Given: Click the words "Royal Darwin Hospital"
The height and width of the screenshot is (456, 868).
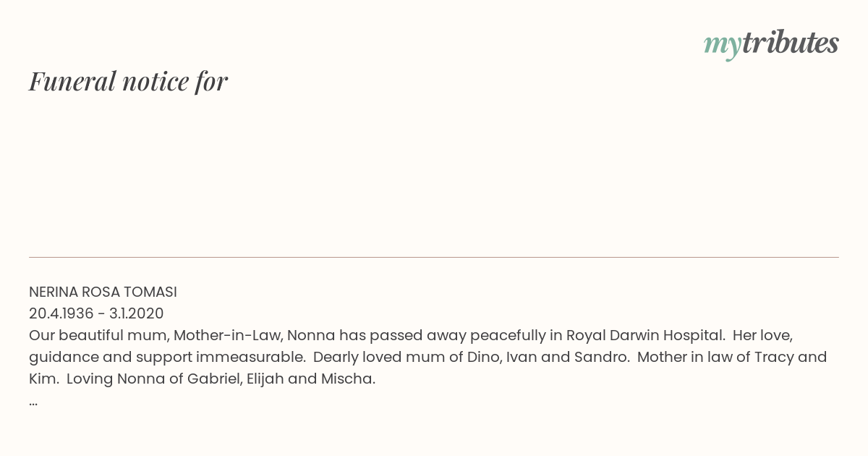Looking at the screenshot, I should coord(645,336).
